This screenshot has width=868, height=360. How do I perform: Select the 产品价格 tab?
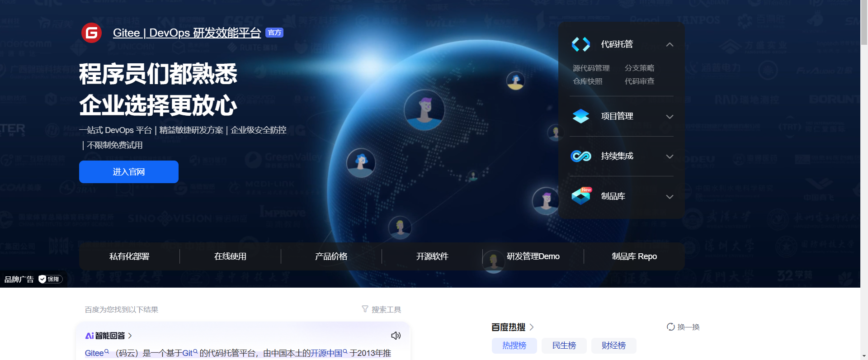tap(331, 256)
